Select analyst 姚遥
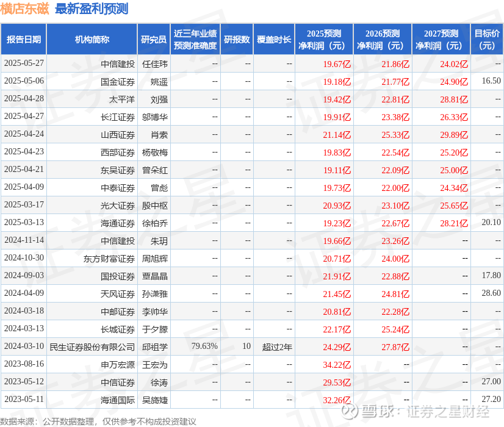This screenshot has width=504, height=427. coord(159,82)
